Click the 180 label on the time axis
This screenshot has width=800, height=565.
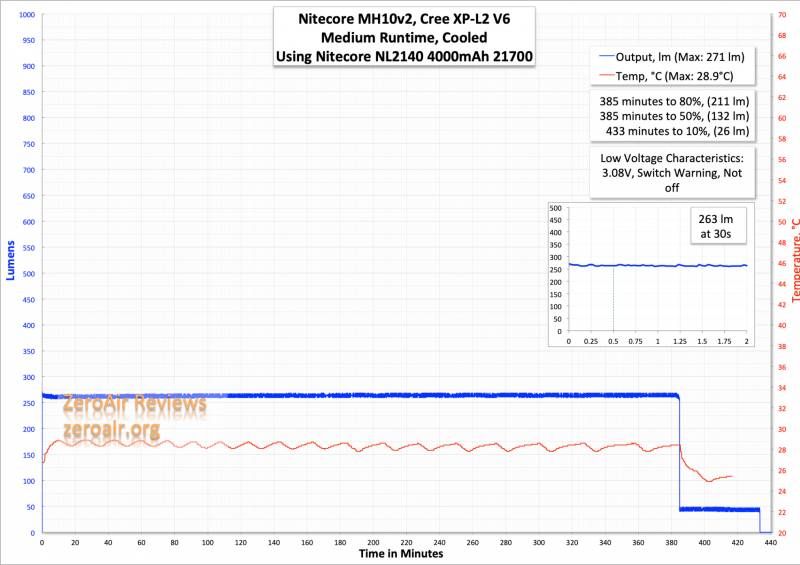click(x=340, y=543)
